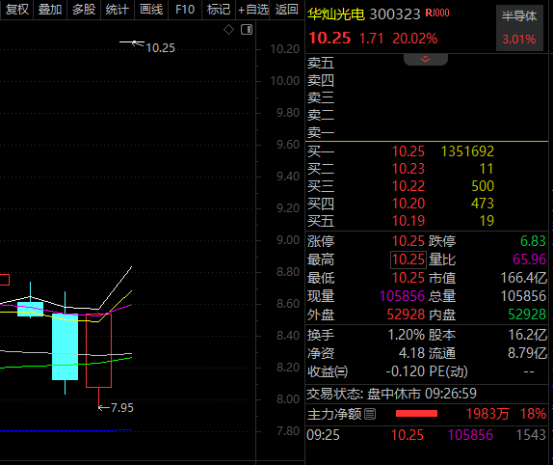Open the 统计 tool
The image size is (554, 465).
(x=117, y=9)
